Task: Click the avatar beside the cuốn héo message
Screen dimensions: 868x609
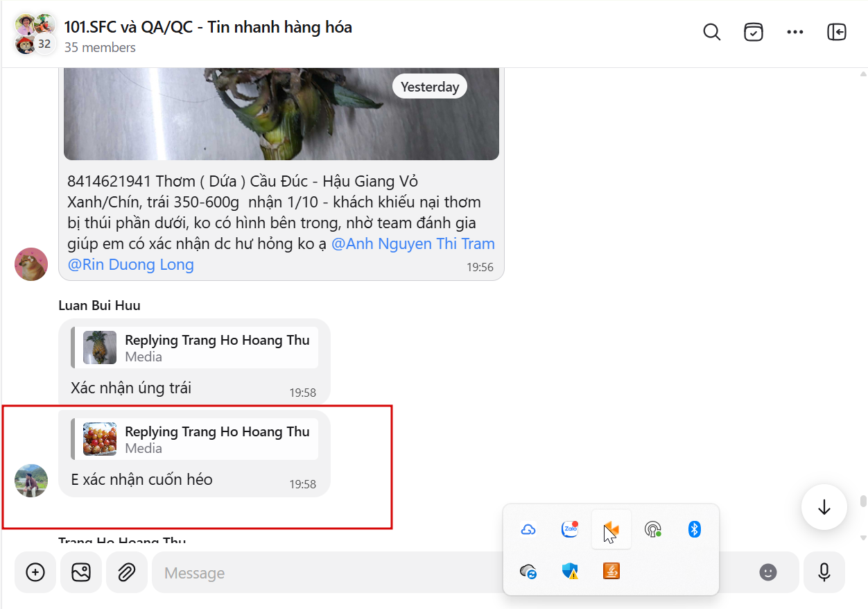Action: tap(31, 481)
